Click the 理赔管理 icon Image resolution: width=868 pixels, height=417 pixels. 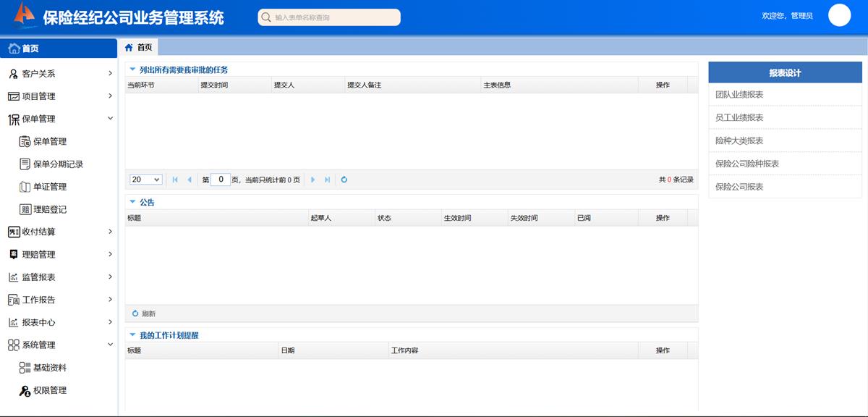tap(14, 255)
